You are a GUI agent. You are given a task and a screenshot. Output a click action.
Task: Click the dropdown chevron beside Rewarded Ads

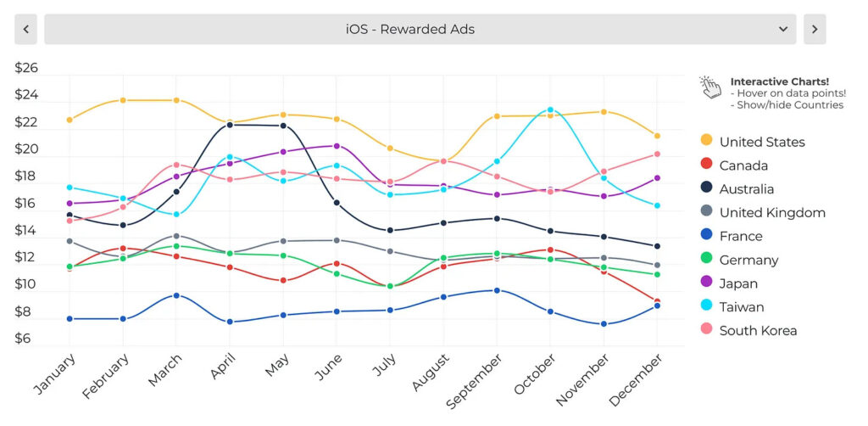782,30
